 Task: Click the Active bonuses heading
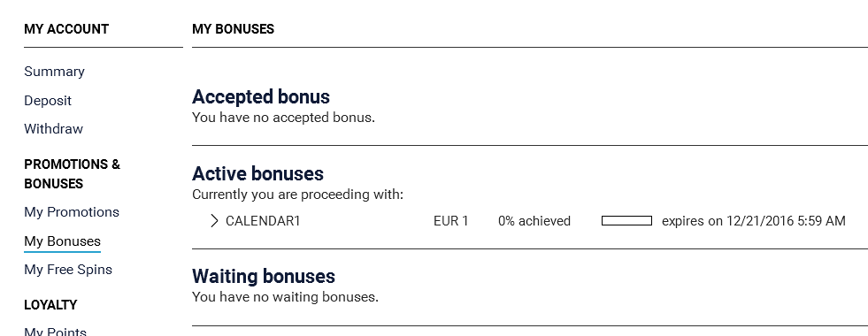(x=257, y=174)
